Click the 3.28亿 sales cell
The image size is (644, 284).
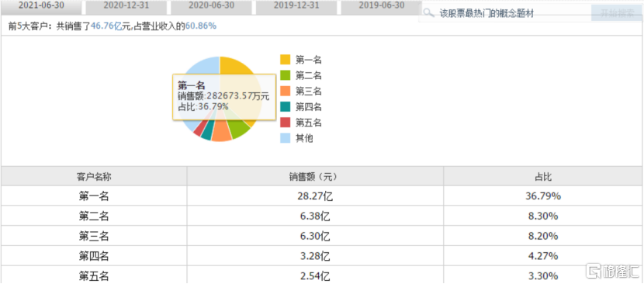coord(315,255)
